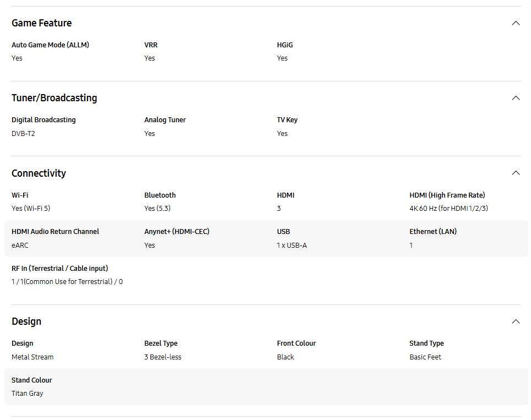
Task: Select the Yes (Wi-Fi 5) value
Action: pyautogui.click(x=31, y=208)
